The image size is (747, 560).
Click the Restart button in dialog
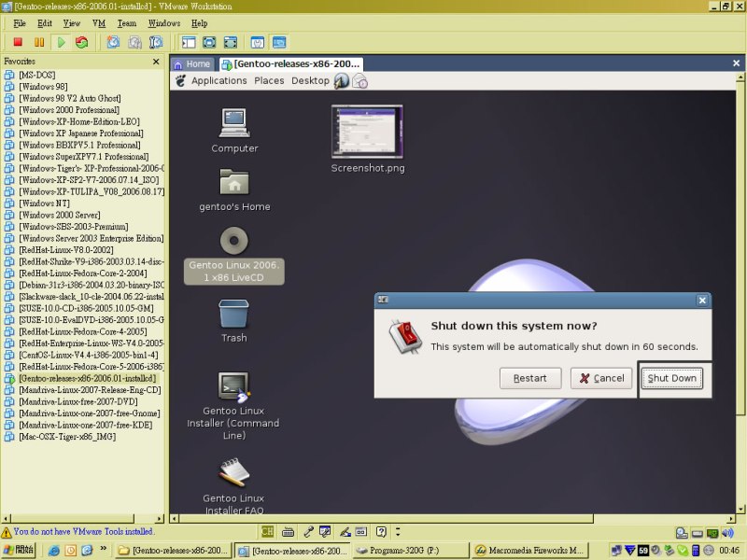530,378
